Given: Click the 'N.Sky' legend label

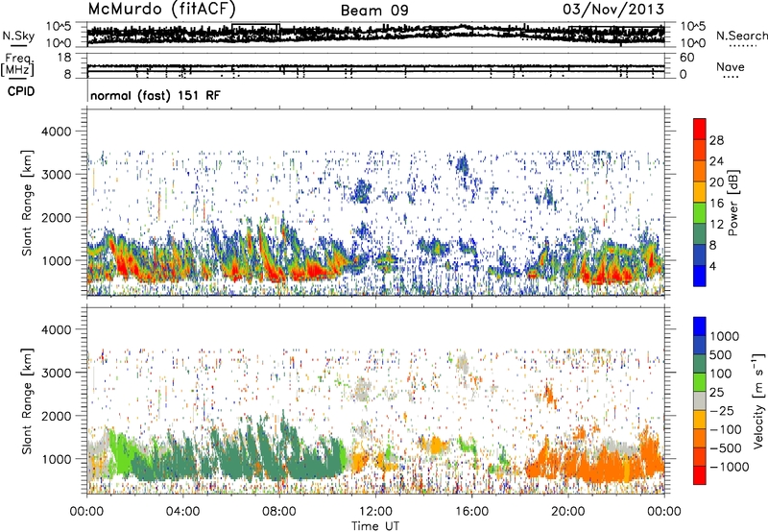Looking at the screenshot, I should click(x=18, y=36).
